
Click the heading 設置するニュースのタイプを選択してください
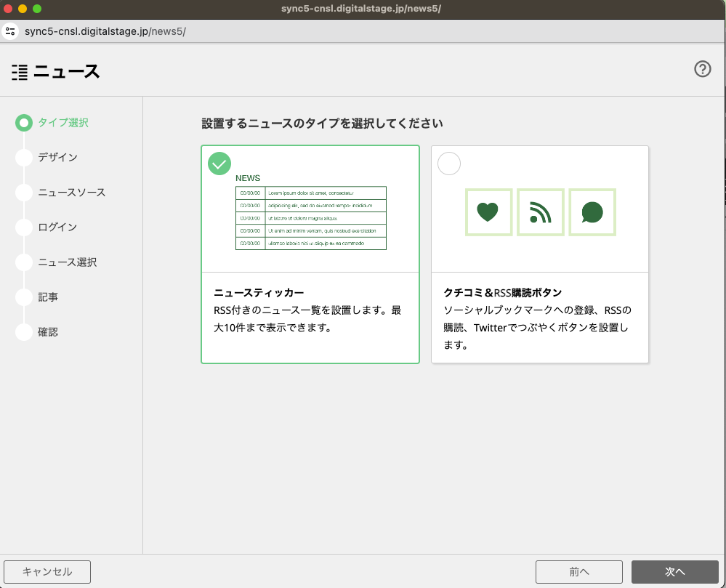pyautogui.click(x=322, y=124)
